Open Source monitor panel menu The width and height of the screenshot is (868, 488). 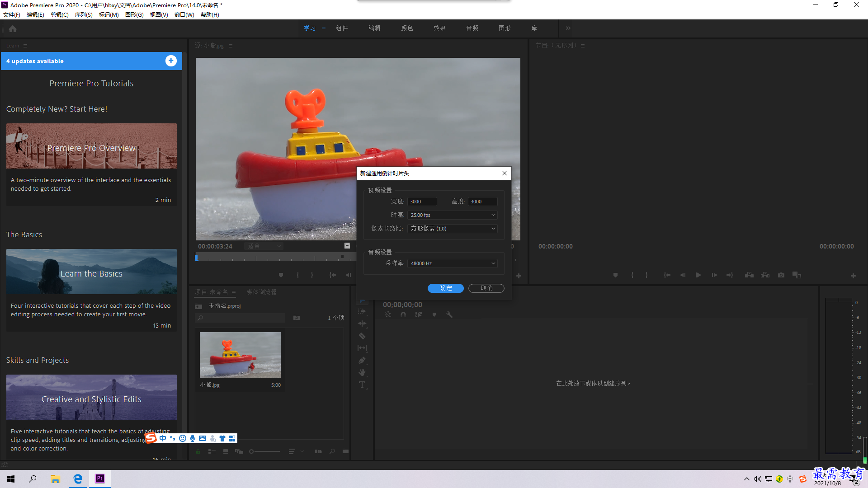pyautogui.click(x=231, y=46)
